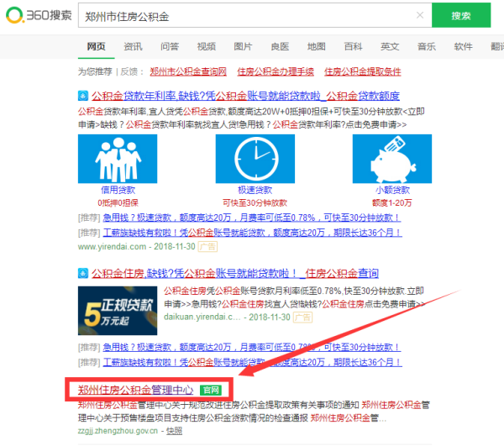Open suggested search 住房公积金办理手续
This screenshot has width=504, height=446.
276,71
